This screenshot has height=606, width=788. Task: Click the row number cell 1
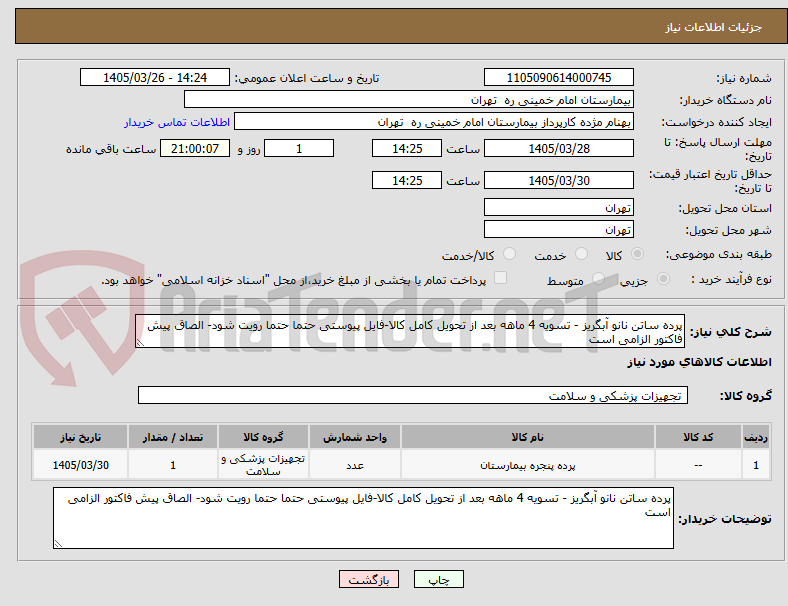pos(755,465)
